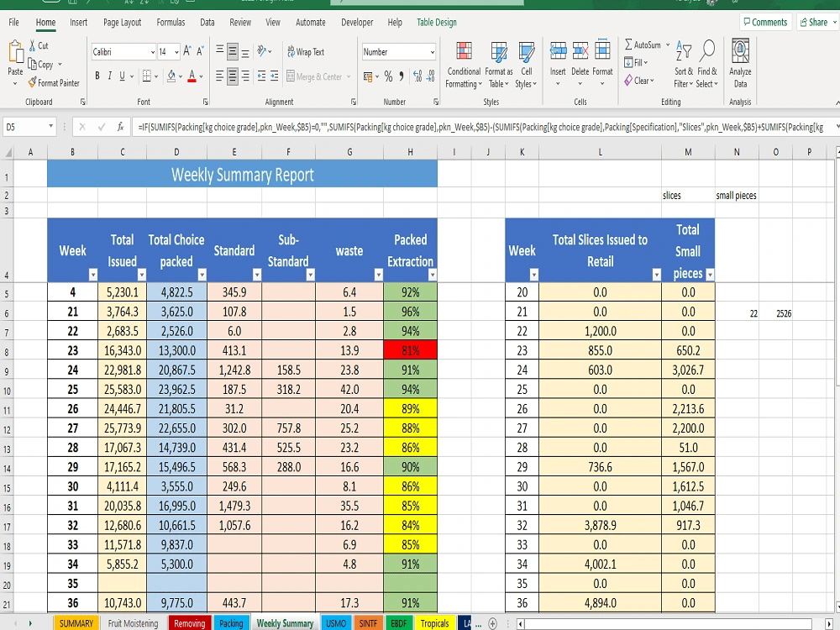Click the Comments button

(x=764, y=22)
